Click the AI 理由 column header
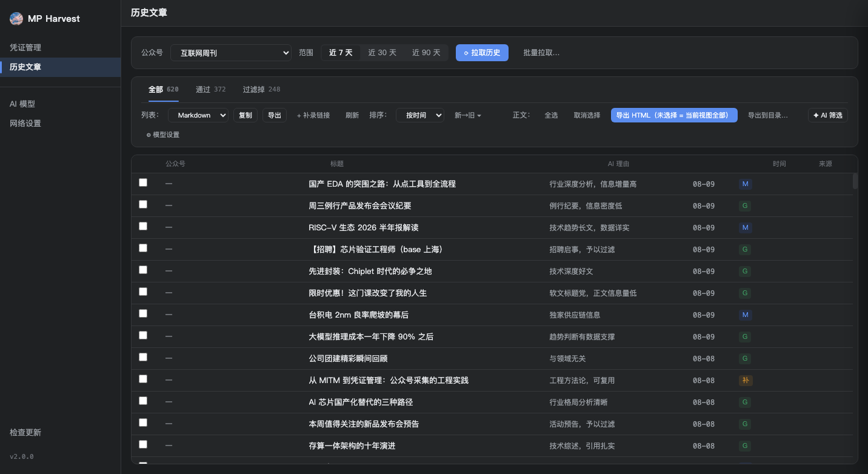Viewport: 868px width, 474px height. point(619,164)
